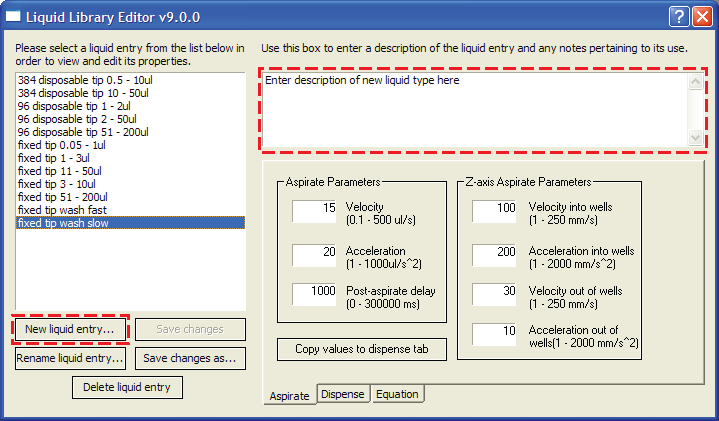Close the Liquid Library Editor window
719x421 pixels.
(x=702, y=17)
